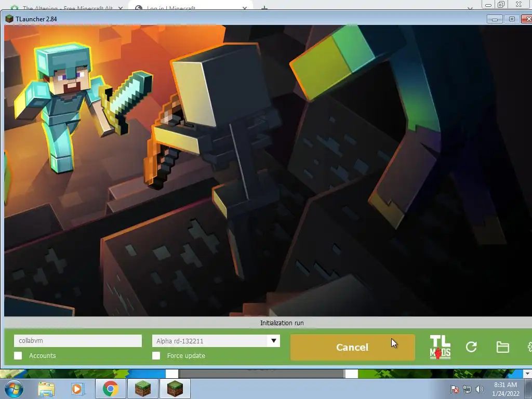Open network tray icon

467,389
